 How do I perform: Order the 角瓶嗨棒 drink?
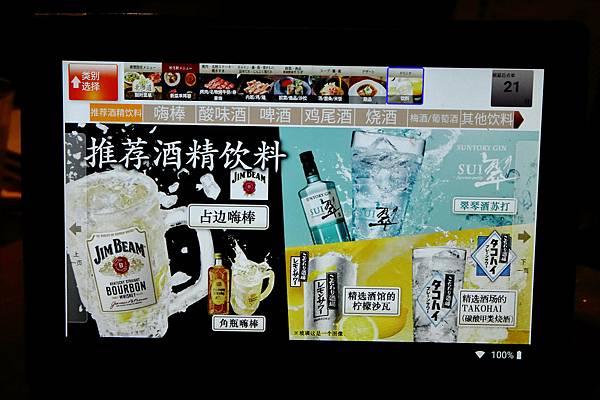coord(239,323)
